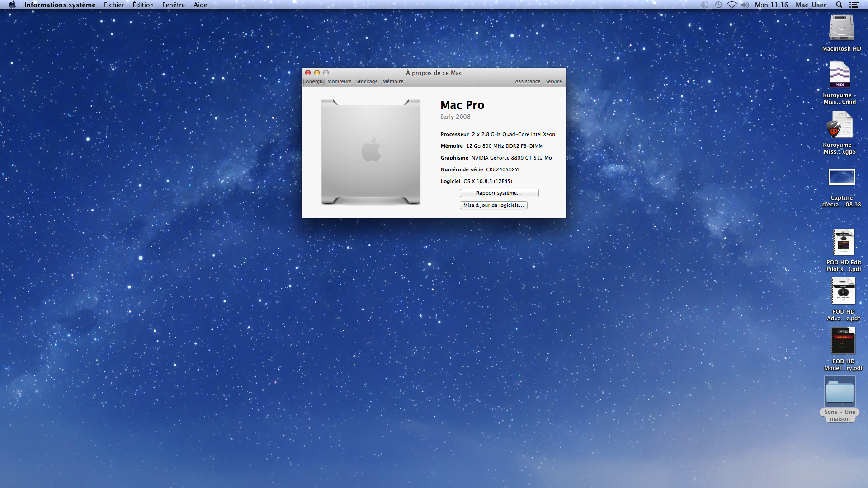Select POD HD Advanced Guide PDF icon
Screen dimensions: 868x488
click(843, 291)
